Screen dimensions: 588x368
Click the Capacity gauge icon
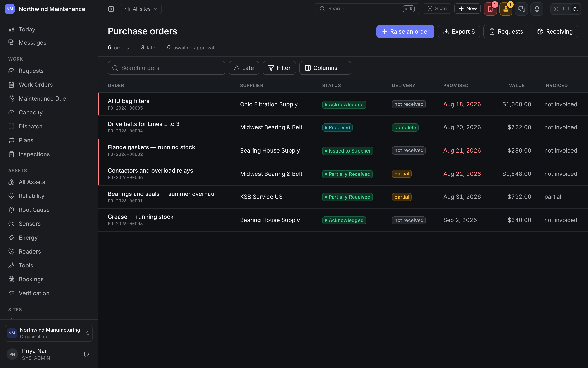point(11,112)
